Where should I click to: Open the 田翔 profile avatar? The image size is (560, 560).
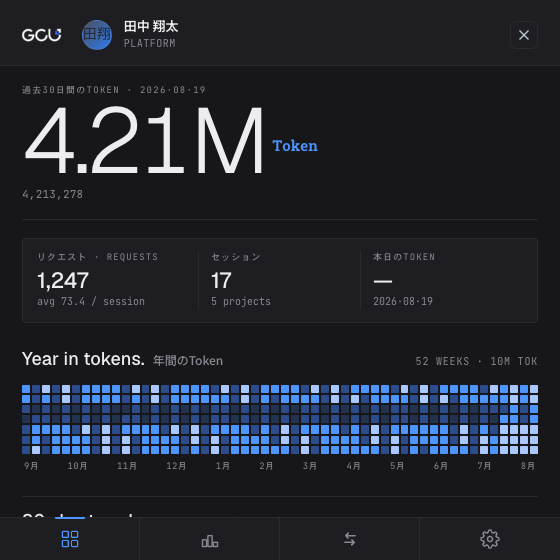[97, 35]
